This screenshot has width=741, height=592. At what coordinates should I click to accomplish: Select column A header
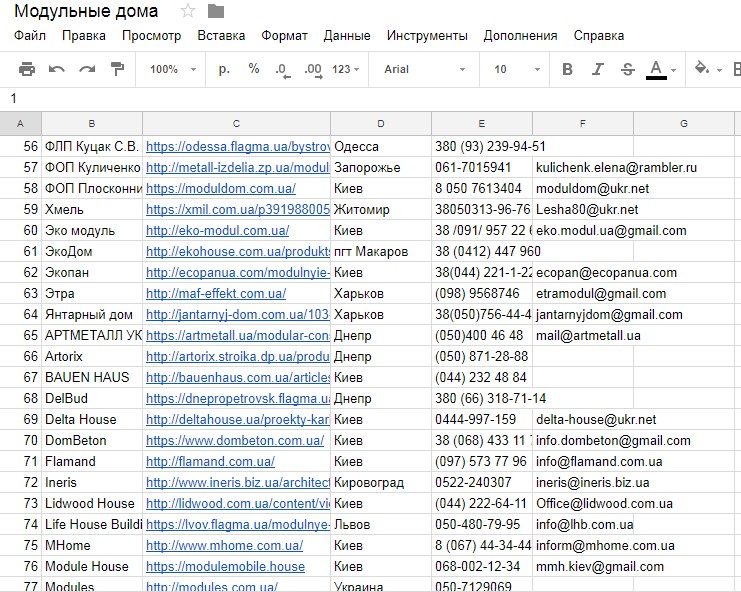tap(20, 124)
